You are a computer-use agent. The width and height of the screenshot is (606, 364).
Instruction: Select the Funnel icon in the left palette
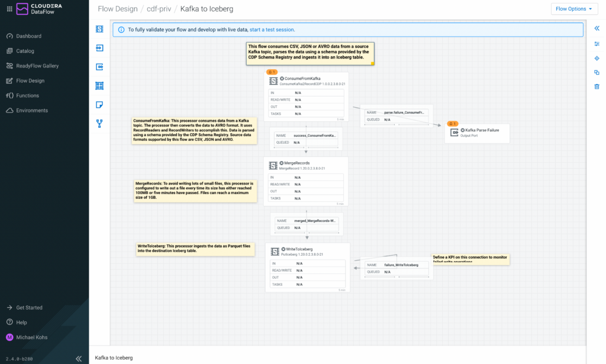(99, 124)
